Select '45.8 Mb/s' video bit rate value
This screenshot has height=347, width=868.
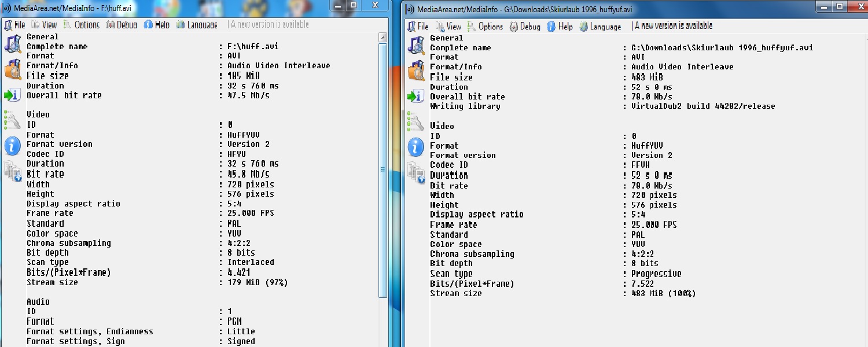(248, 173)
